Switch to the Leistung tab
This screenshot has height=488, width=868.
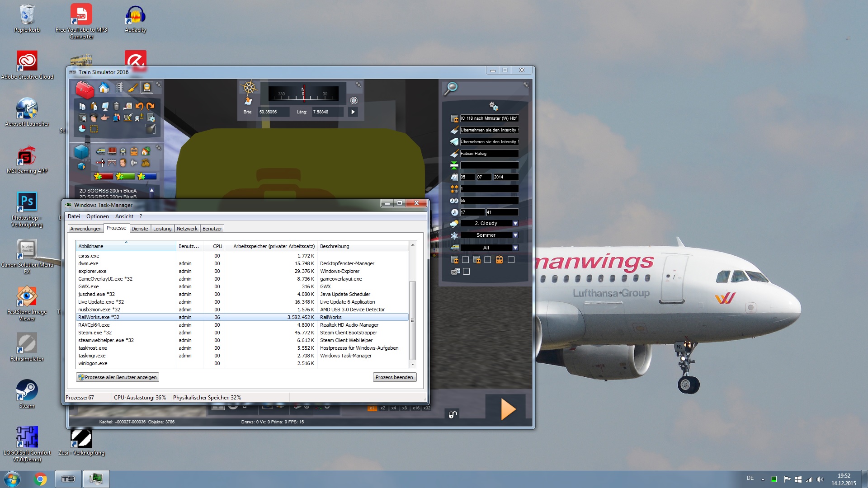click(162, 229)
